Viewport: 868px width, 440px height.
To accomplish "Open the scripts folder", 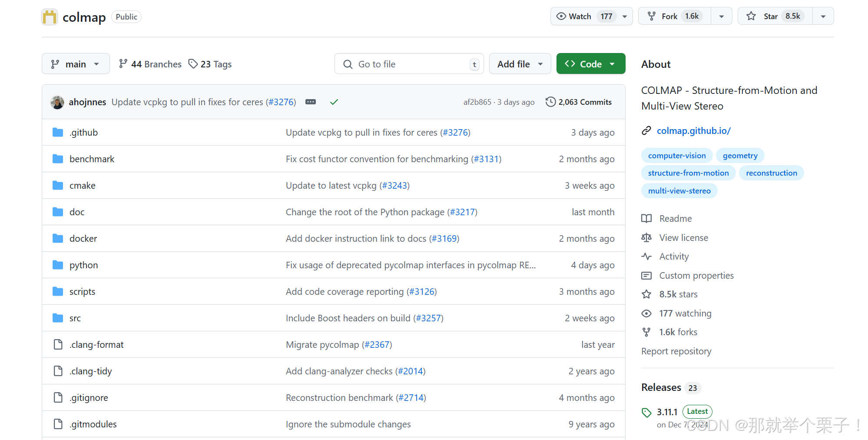I will point(82,292).
